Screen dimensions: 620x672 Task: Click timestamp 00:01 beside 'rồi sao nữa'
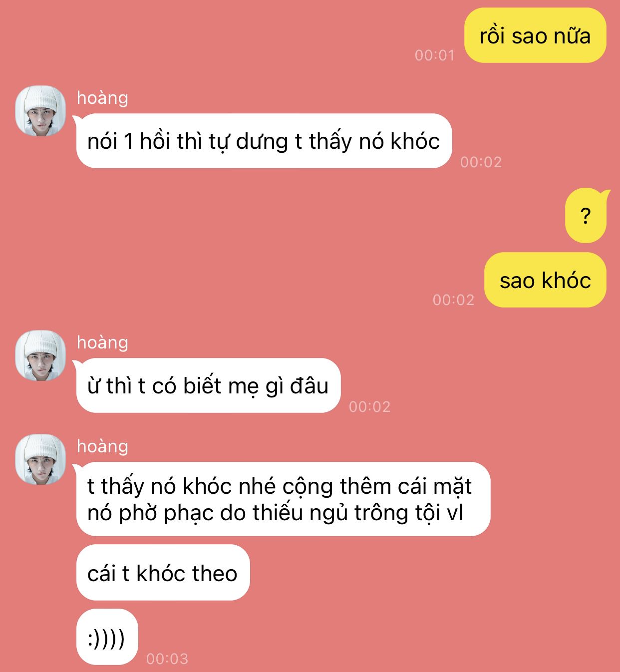pyautogui.click(x=435, y=55)
